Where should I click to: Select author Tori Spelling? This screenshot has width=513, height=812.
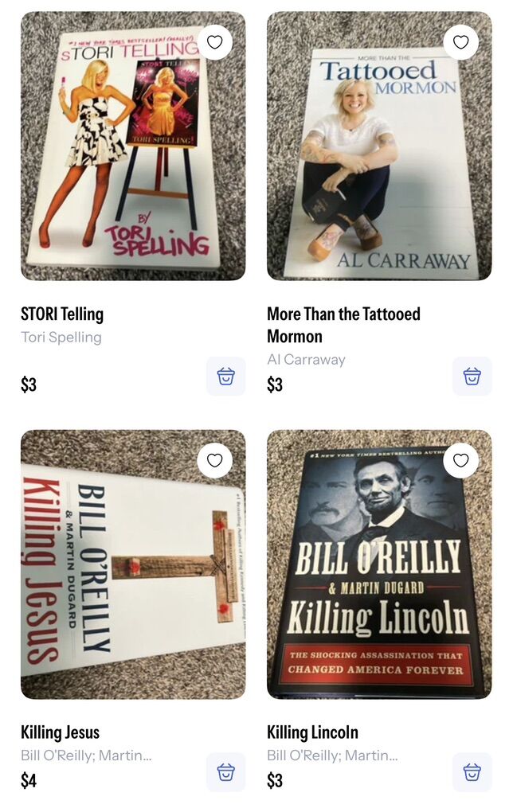(61, 338)
